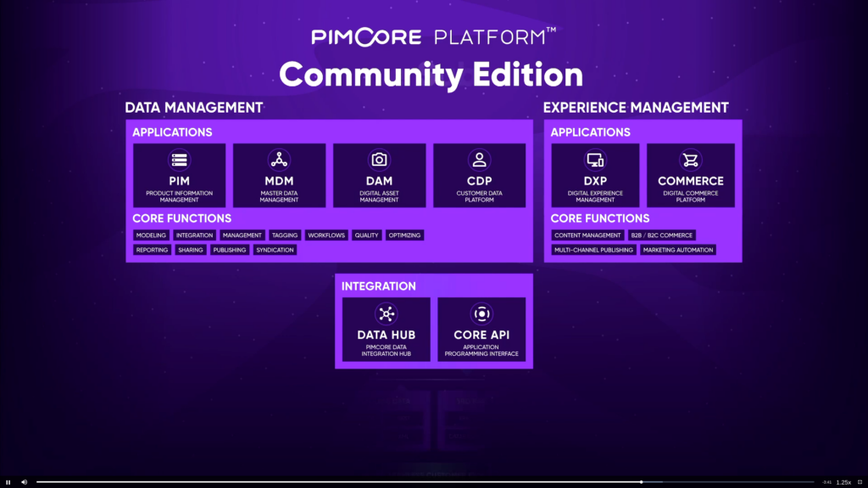Select the Quality core function tag
Viewport: 868px width, 488px height.
click(366, 236)
